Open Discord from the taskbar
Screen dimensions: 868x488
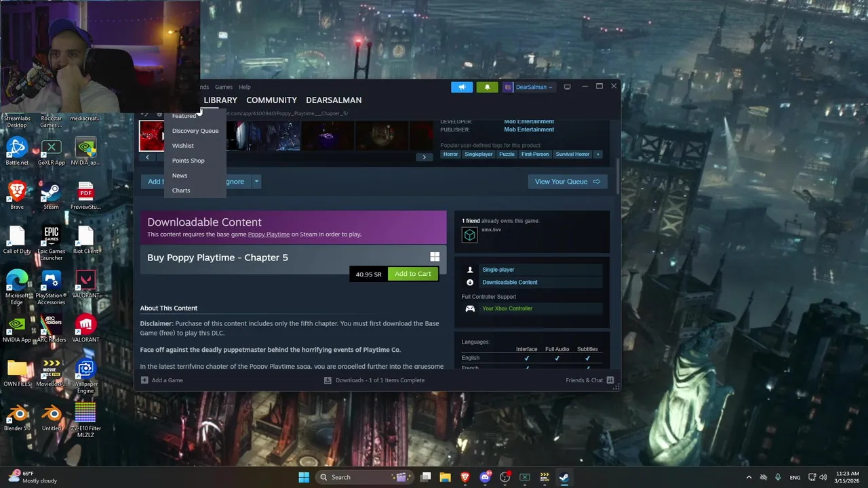coord(485,477)
